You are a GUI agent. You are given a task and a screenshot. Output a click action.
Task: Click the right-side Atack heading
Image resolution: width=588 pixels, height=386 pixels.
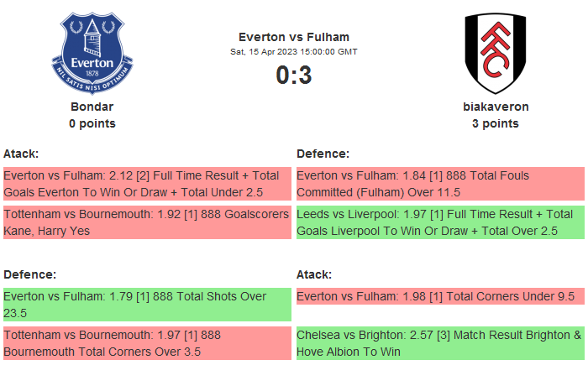pyautogui.click(x=314, y=274)
